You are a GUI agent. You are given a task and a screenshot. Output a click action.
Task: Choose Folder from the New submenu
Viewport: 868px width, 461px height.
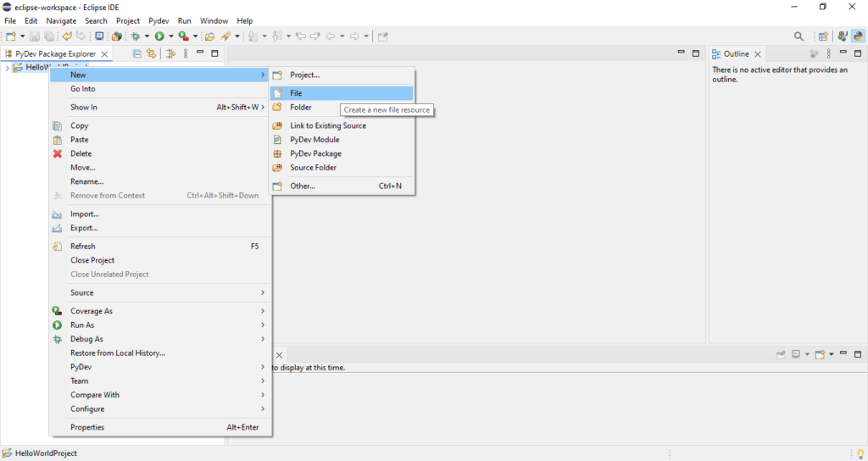click(342, 108)
